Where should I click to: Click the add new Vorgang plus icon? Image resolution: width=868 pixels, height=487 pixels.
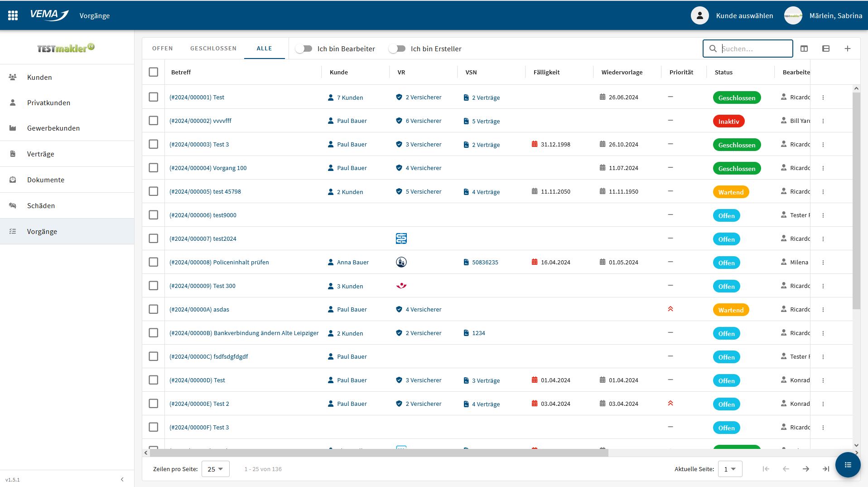coord(847,49)
